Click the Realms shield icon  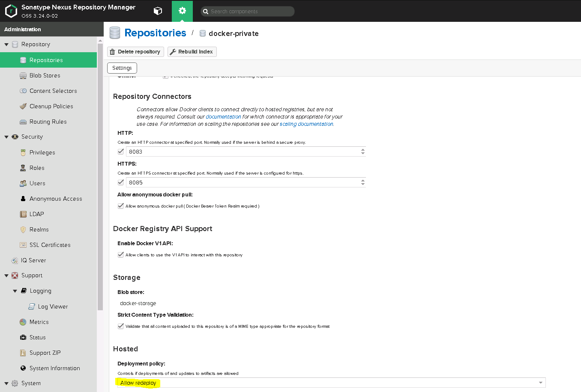tap(23, 229)
